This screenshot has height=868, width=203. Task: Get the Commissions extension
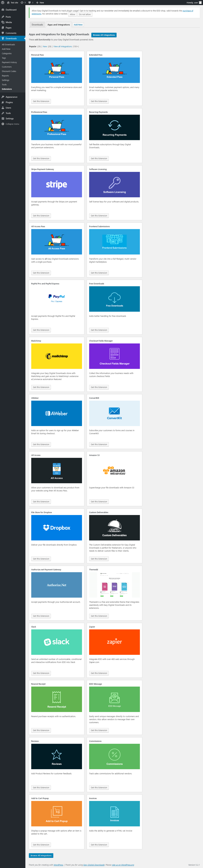click(x=99, y=787)
